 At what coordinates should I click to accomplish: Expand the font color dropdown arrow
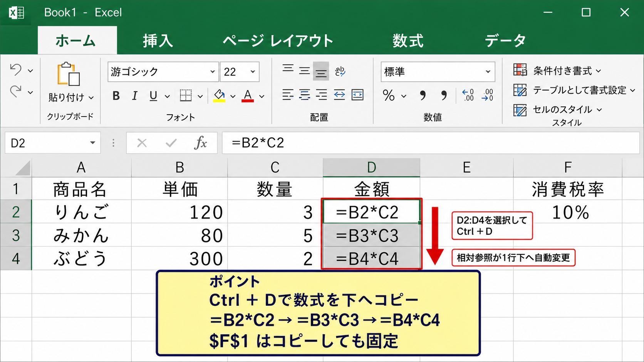pyautogui.click(x=262, y=96)
